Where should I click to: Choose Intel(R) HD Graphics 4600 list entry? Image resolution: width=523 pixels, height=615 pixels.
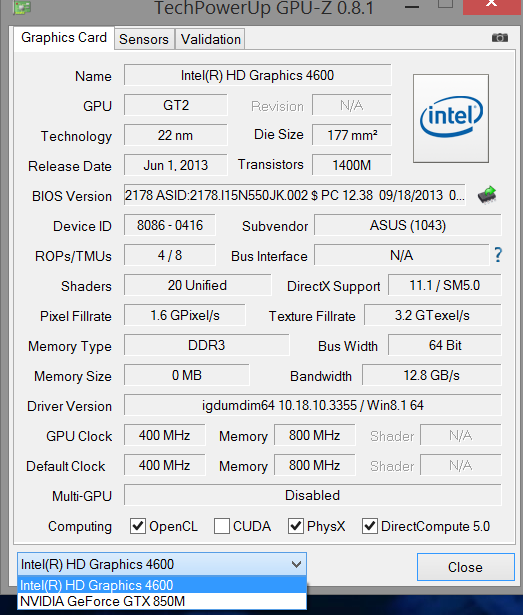[x=162, y=585]
